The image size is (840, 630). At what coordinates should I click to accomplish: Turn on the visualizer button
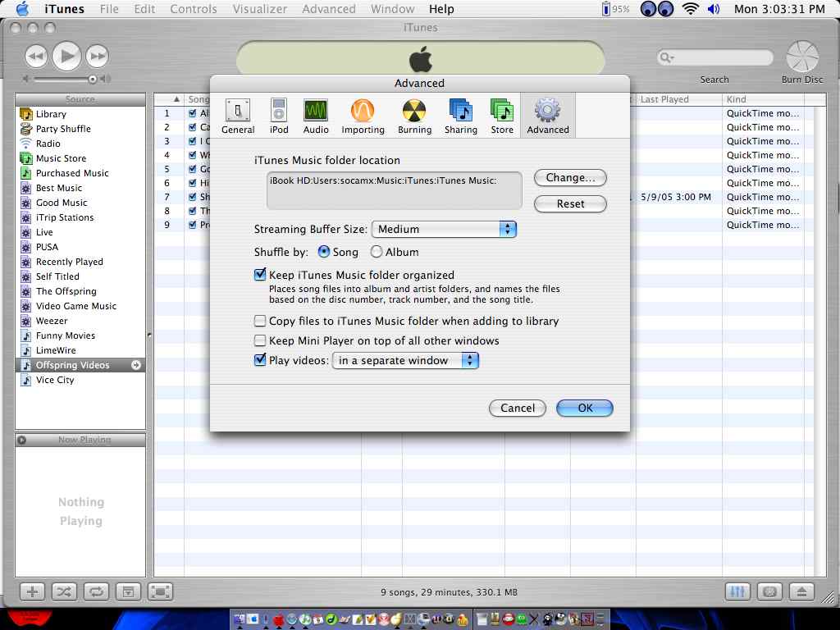tap(769, 591)
